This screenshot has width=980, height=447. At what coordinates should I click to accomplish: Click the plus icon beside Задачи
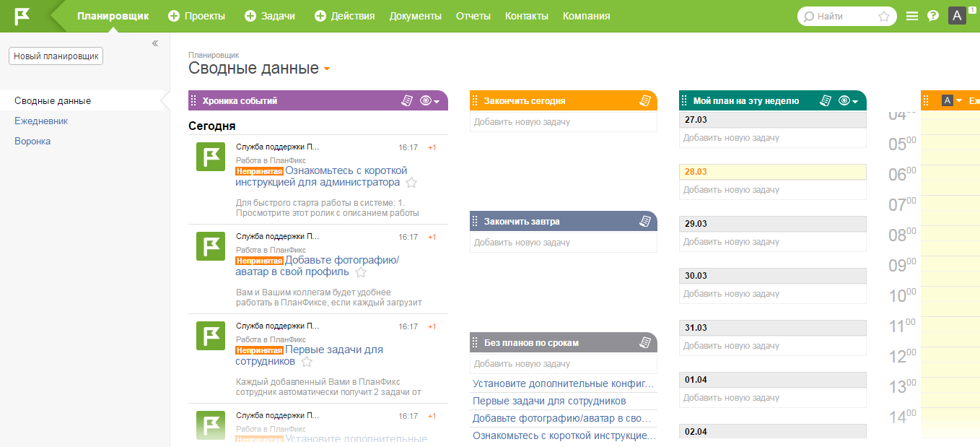coord(250,16)
